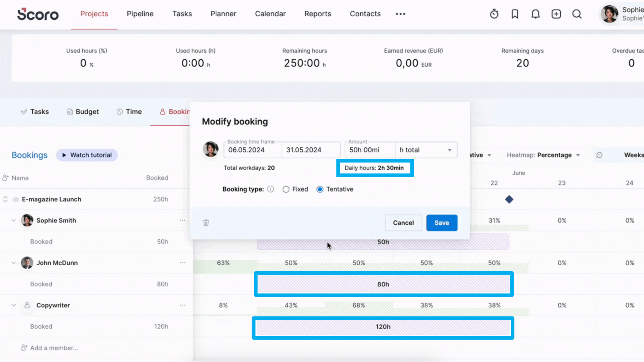The width and height of the screenshot is (644, 362).
Task: Click the Watch tutorial button
Action: [x=87, y=155]
